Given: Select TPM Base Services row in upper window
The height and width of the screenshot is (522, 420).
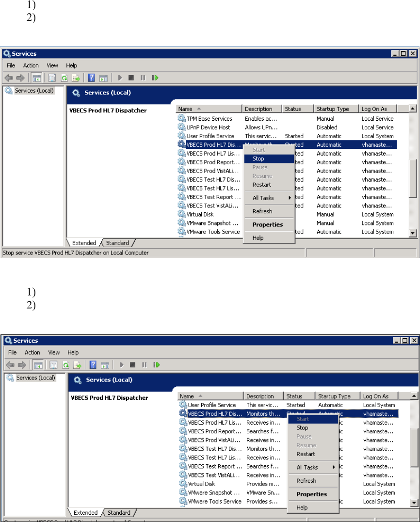Looking at the screenshot, I should (287, 119).
